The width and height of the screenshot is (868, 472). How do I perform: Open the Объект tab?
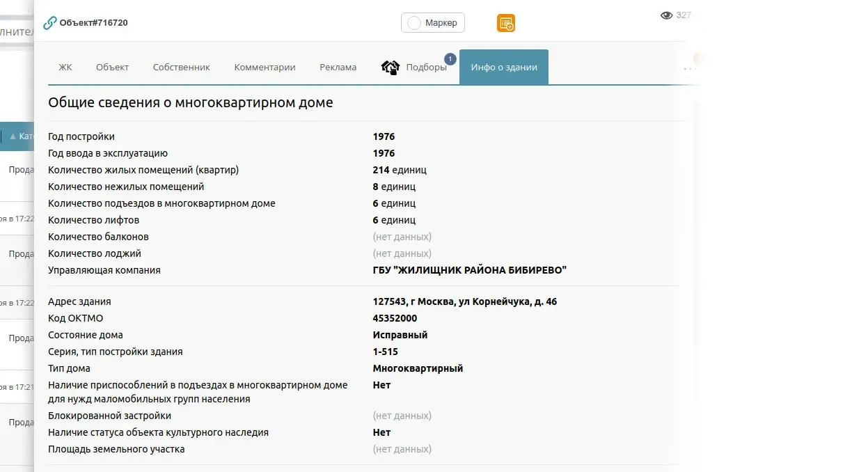[x=112, y=68]
